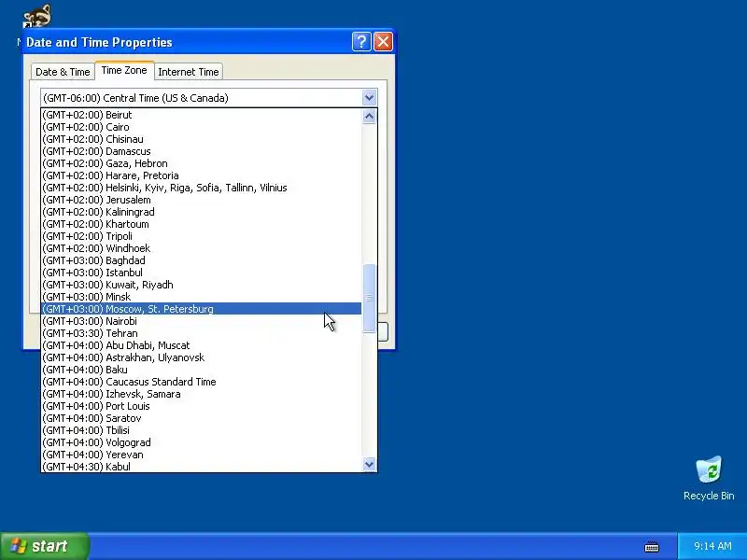Viewport: 747px width, 560px height.
Task: Select (GMT+02:00) Kaliningrad
Action: [202, 212]
